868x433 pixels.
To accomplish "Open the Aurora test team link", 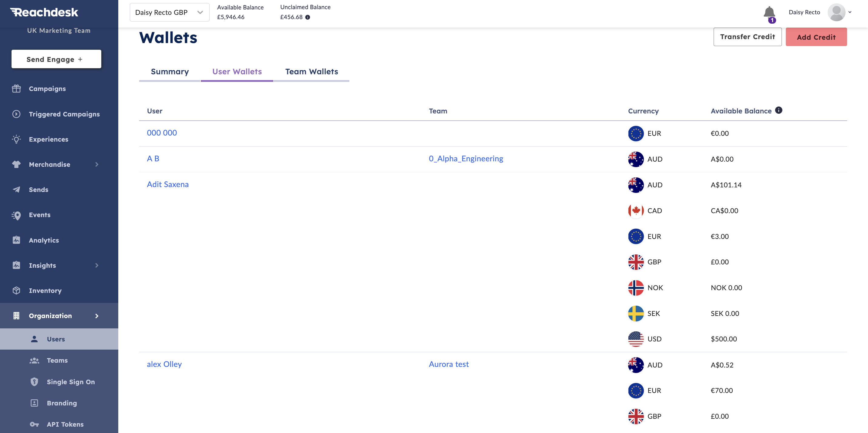I will [x=449, y=364].
